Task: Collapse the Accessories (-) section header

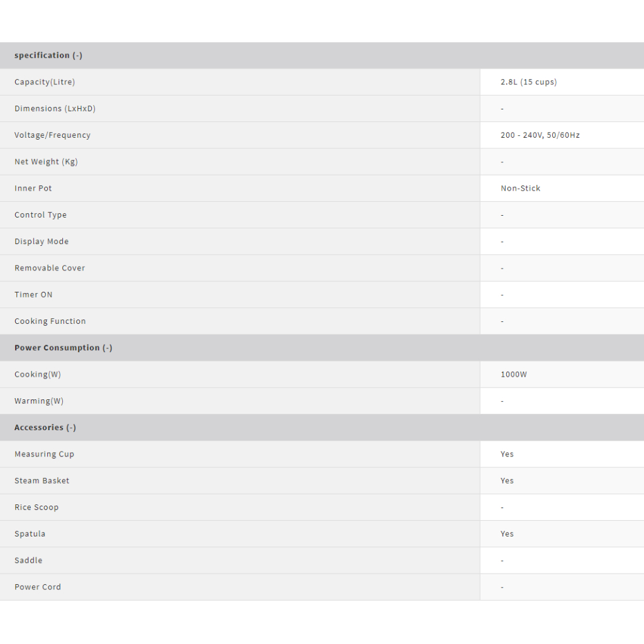Action: click(x=45, y=428)
